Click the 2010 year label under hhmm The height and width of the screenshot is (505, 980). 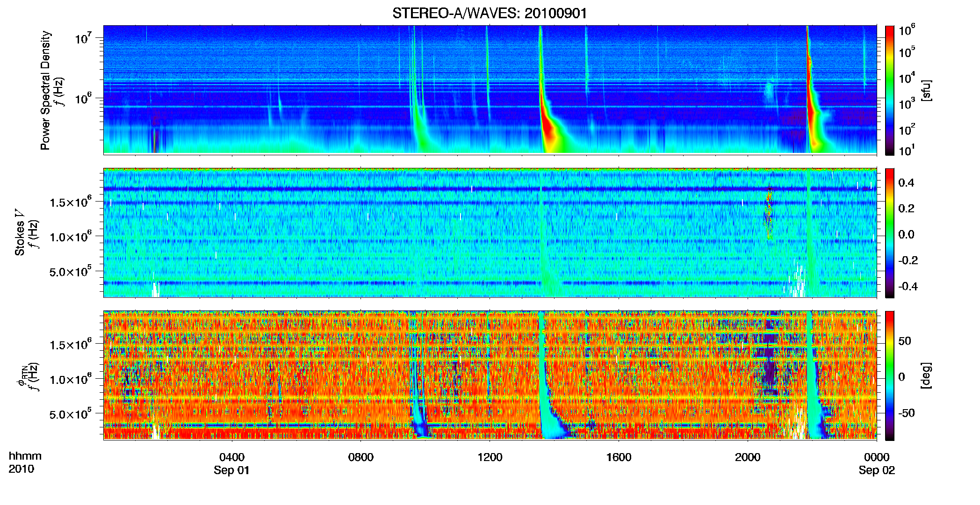point(21,469)
